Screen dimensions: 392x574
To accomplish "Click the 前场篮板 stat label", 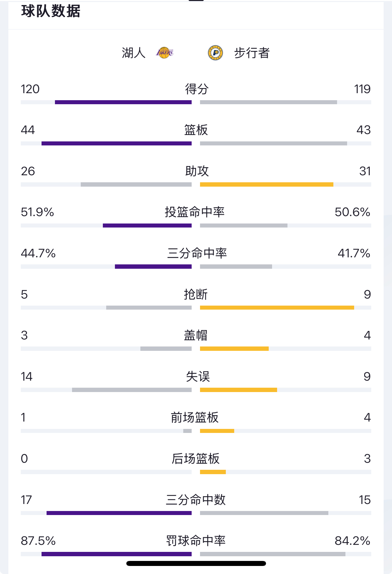I will (195, 418).
